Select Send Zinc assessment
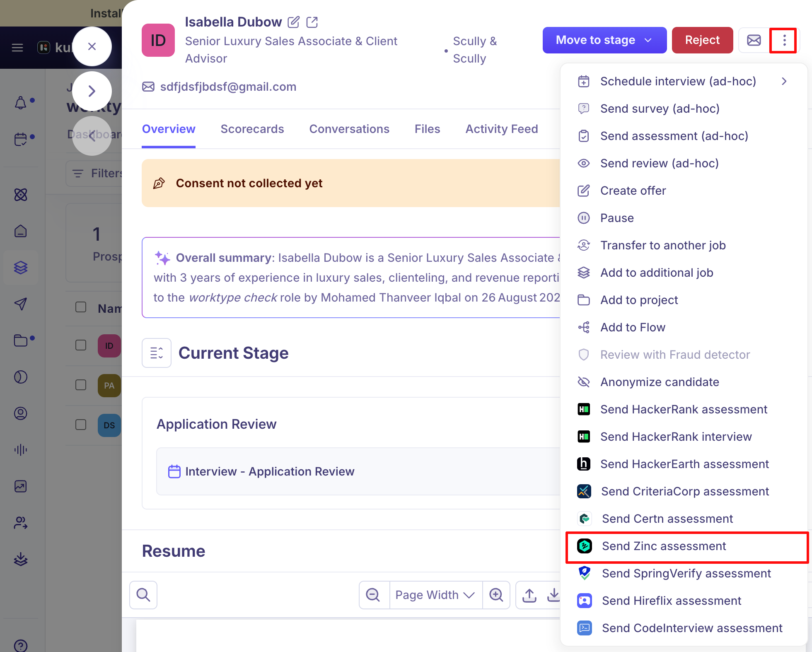The width and height of the screenshot is (812, 652). [x=684, y=546]
